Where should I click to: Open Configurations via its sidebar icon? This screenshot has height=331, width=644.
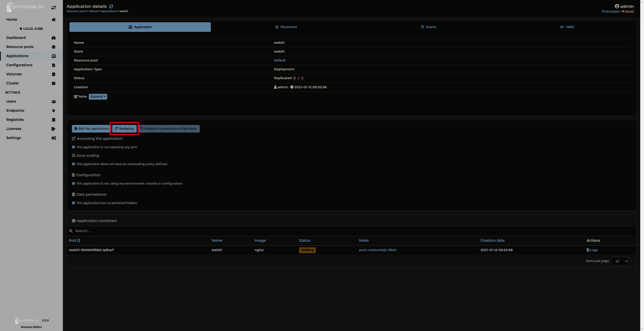[54, 65]
